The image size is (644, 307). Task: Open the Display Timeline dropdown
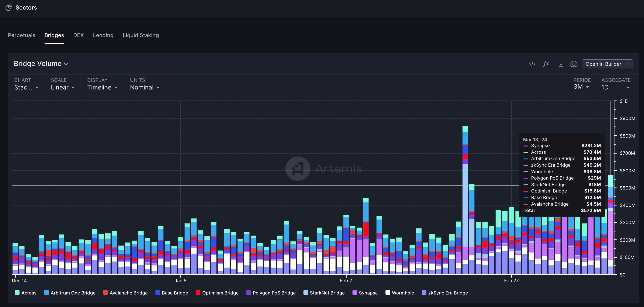tap(102, 84)
